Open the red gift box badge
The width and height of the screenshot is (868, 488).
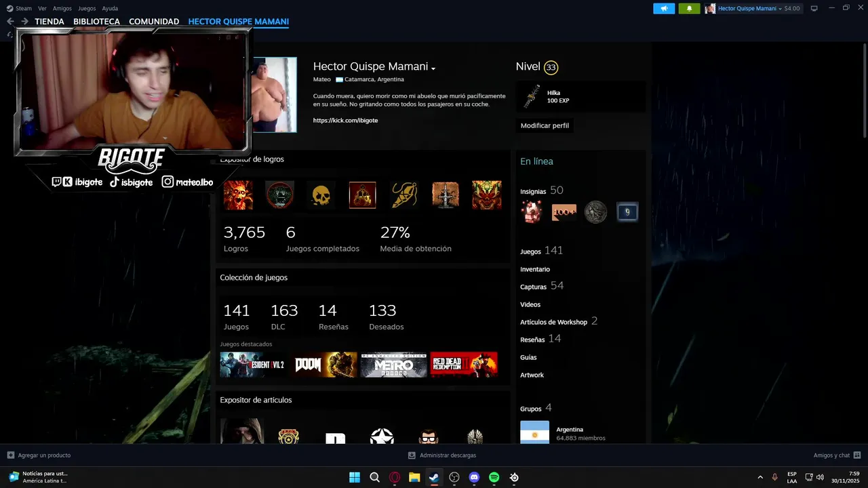tap(532, 212)
